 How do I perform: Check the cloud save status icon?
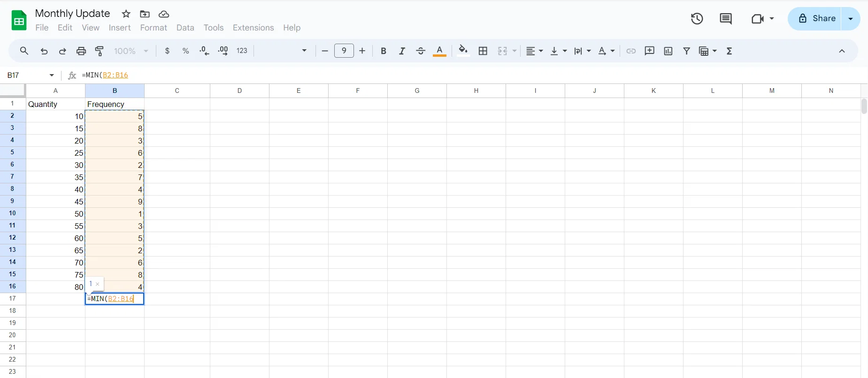tap(164, 14)
